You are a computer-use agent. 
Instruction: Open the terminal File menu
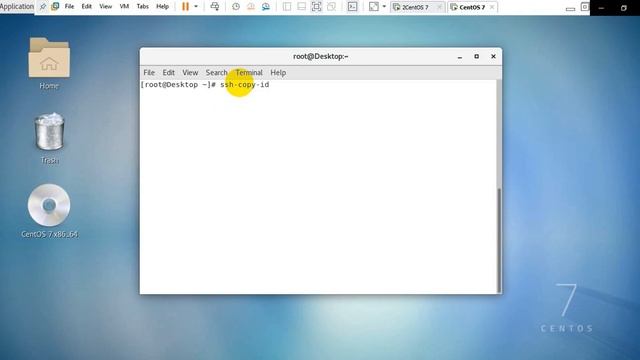pos(149,73)
